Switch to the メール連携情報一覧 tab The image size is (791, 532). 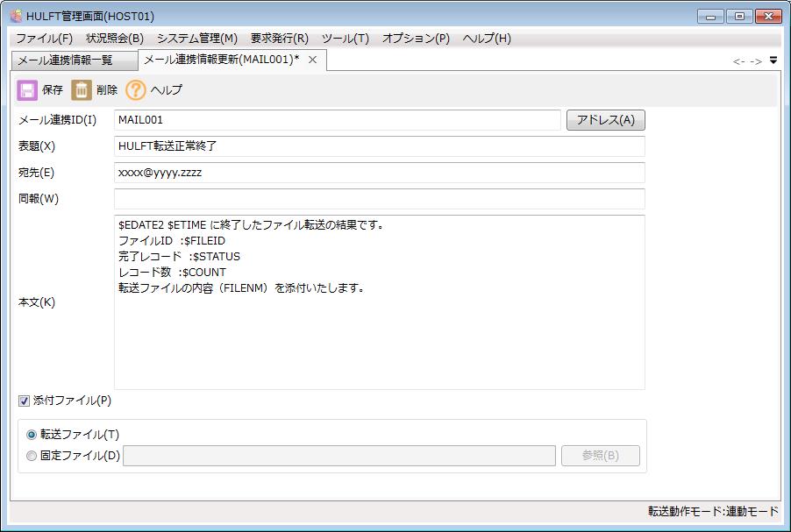[75, 60]
